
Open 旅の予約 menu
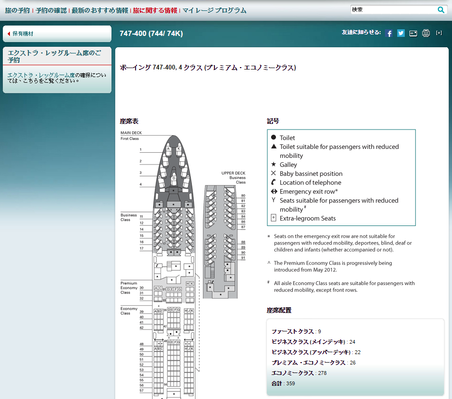(17, 10)
